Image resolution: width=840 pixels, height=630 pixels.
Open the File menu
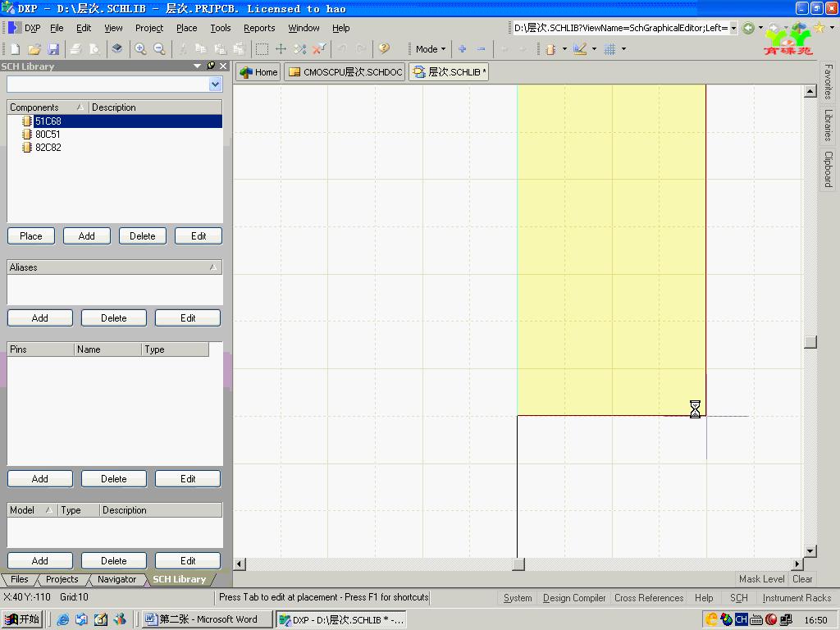point(57,28)
